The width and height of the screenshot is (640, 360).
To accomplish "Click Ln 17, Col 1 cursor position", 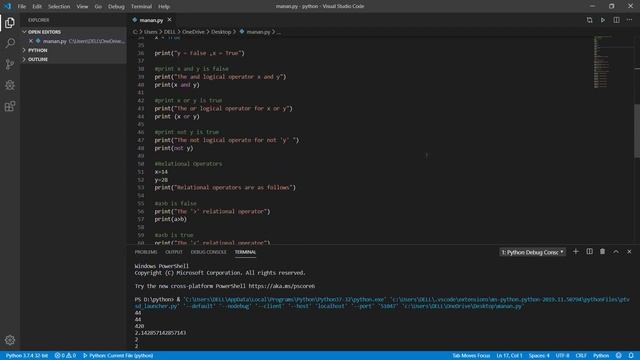I will (509, 356).
